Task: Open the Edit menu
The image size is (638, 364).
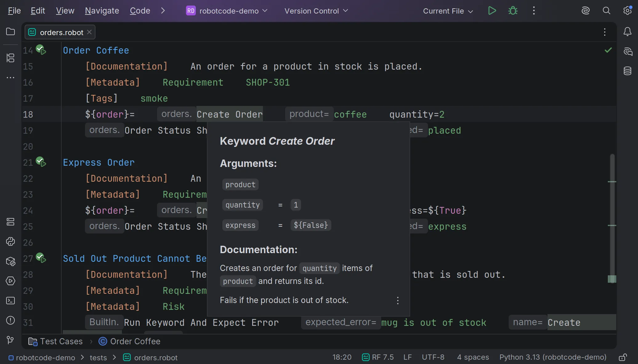Action: click(x=38, y=11)
